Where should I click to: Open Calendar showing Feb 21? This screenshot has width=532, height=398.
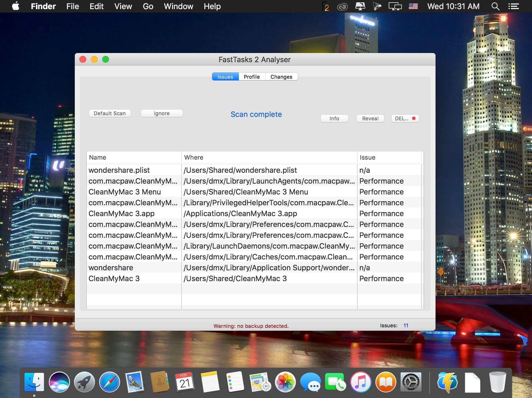point(185,382)
